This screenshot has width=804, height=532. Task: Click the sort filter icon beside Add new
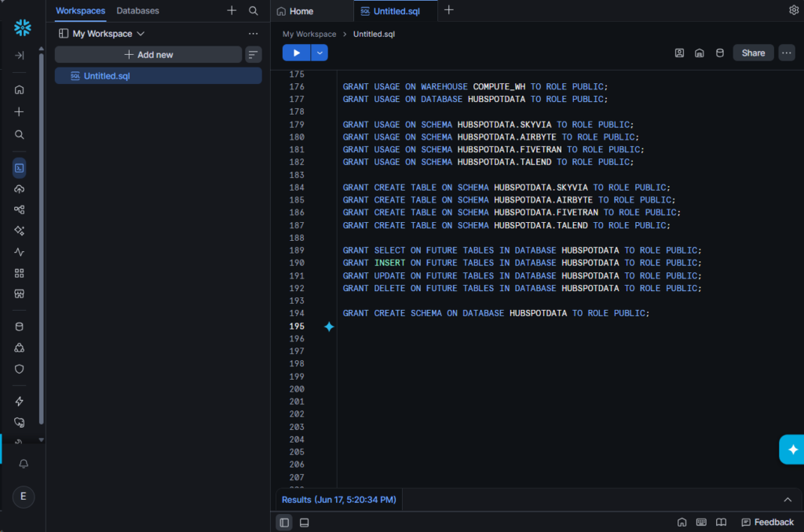click(x=254, y=55)
